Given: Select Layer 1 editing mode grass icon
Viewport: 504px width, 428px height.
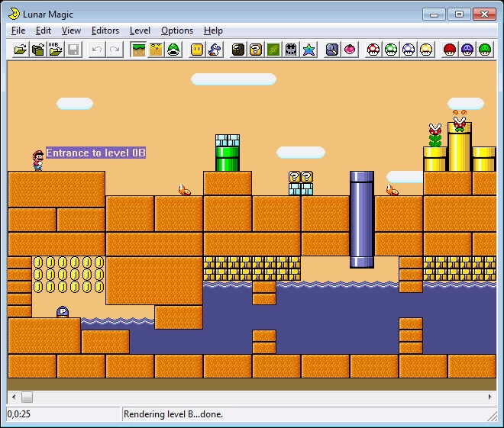Looking at the screenshot, I should coord(138,50).
